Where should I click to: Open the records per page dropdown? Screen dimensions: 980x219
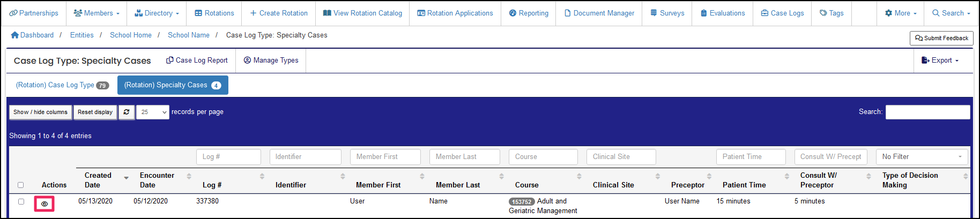click(153, 112)
